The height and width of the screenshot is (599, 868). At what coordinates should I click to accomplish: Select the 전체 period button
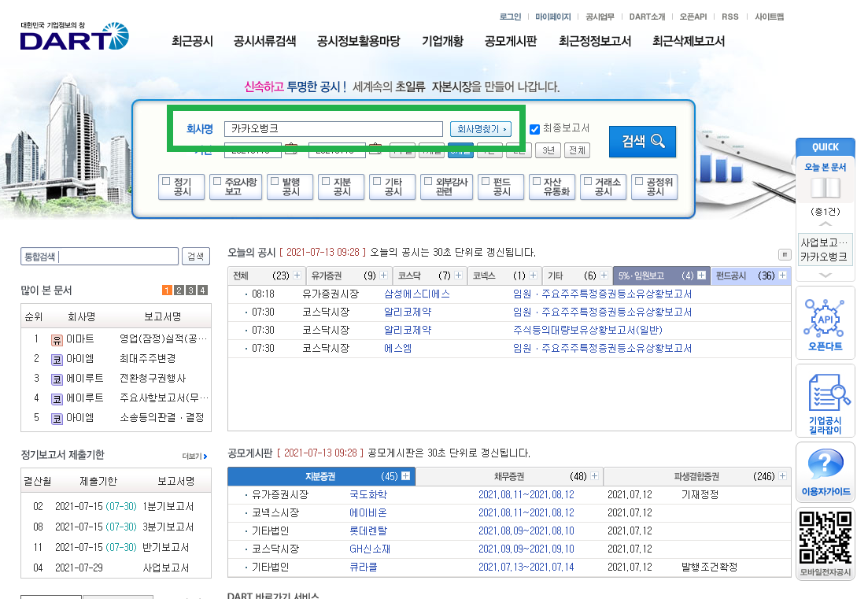[x=578, y=150]
